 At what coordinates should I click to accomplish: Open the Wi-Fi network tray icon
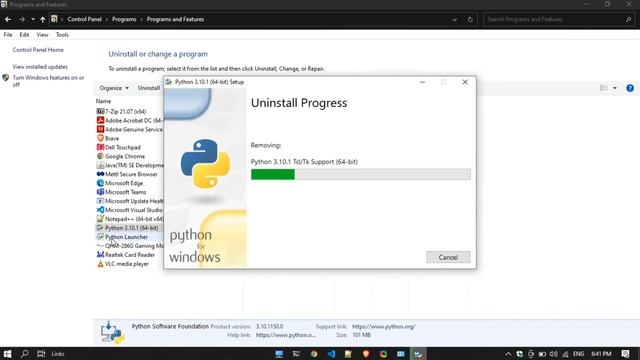(x=565, y=354)
